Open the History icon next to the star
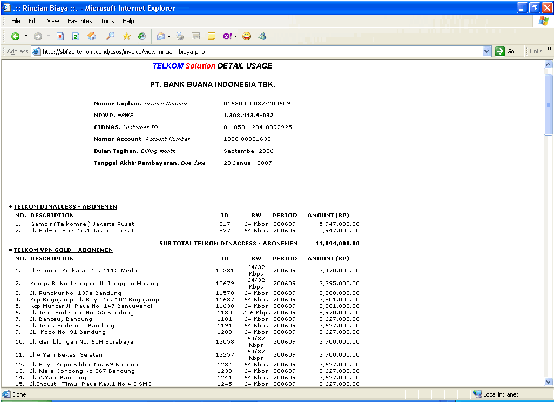 point(142,36)
